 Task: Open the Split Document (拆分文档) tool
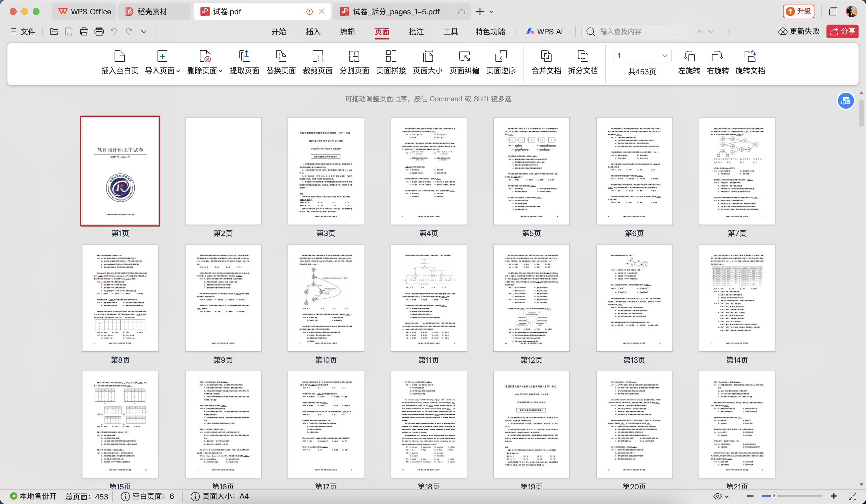[582, 56]
